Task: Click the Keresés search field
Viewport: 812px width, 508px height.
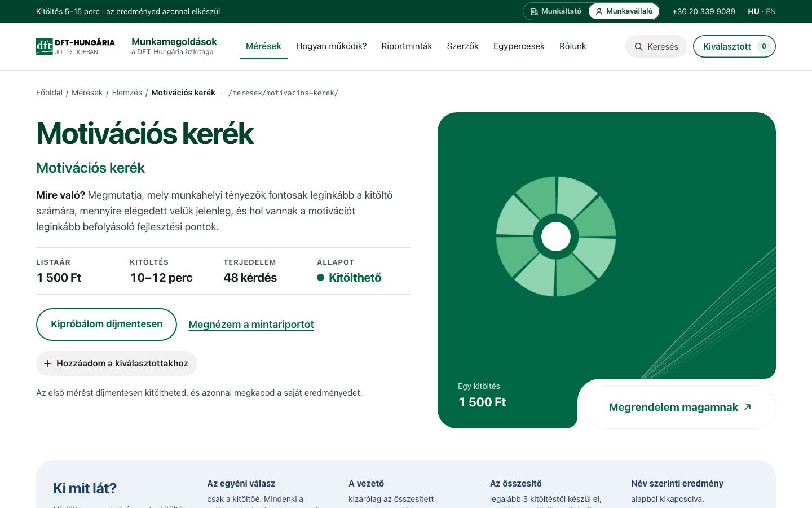Action: (x=656, y=46)
